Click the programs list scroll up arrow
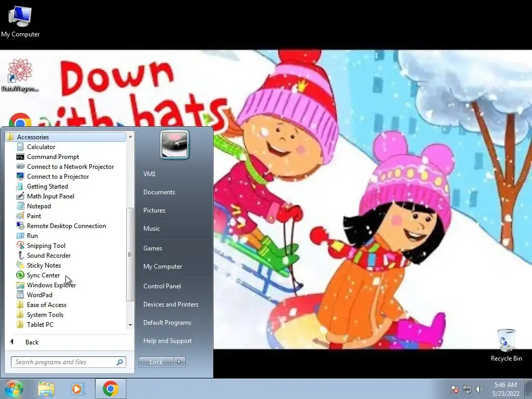The width and height of the screenshot is (532, 399). point(130,137)
